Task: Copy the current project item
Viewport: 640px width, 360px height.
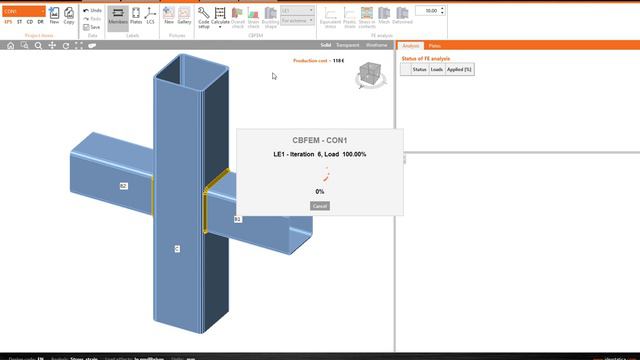Action: 69,16
